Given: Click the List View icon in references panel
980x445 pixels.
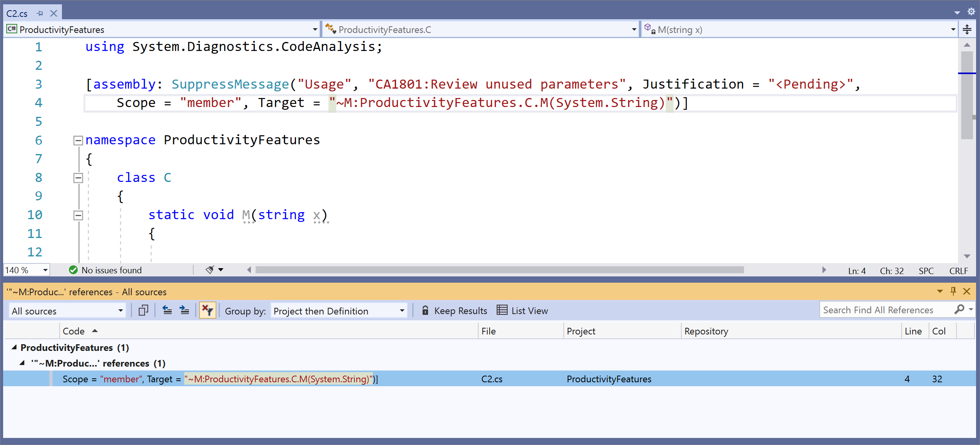Looking at the screenshot, I should [x=500, y=311].
